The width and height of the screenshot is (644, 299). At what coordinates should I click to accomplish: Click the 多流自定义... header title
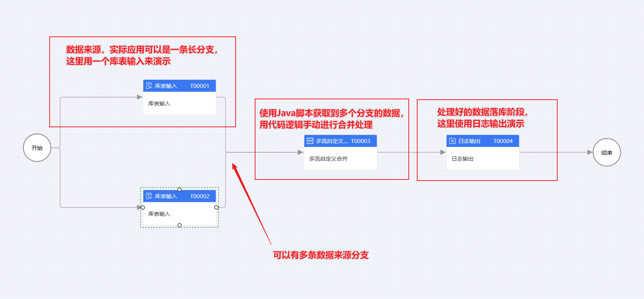coord(332,141)
